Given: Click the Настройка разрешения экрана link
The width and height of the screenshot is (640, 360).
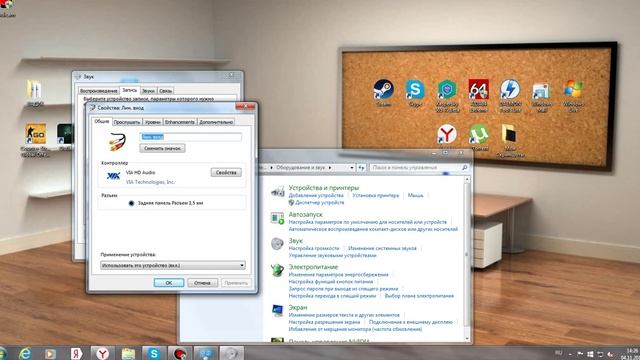Looking at the screenshot, I should coord(324,322).
